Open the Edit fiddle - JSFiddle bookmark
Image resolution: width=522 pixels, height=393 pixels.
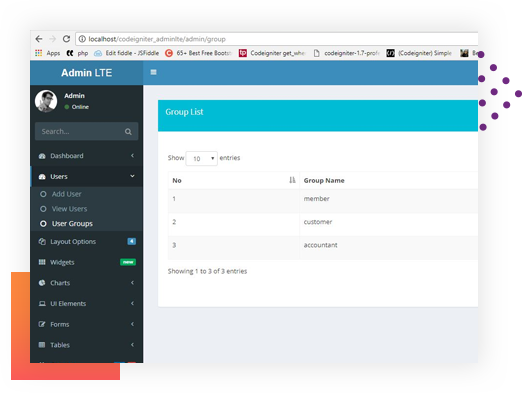coord(127,53)
